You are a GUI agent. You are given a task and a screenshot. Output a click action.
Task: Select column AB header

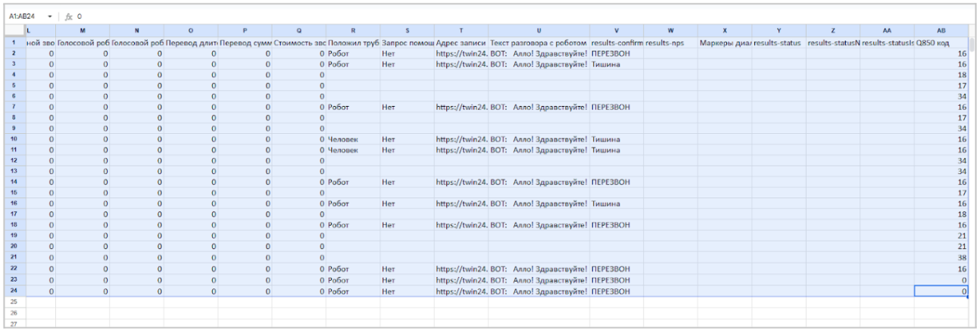pyautogui.click(x=941, y=30)
